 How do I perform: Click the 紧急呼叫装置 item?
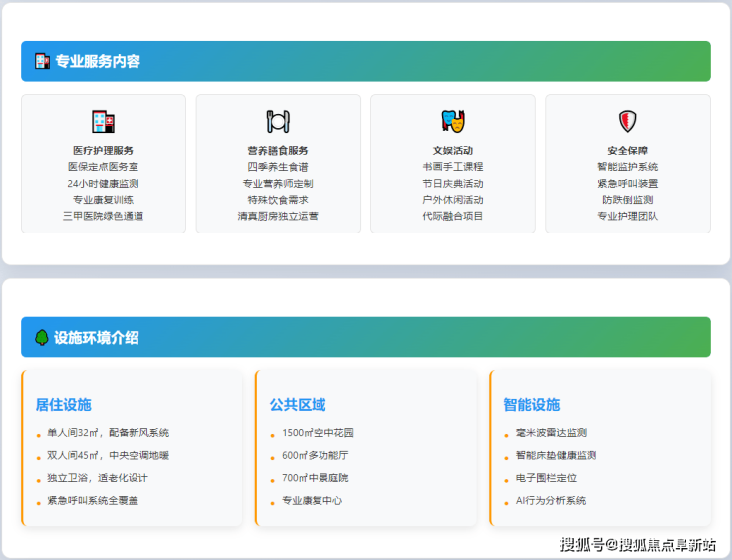(627, 184)
